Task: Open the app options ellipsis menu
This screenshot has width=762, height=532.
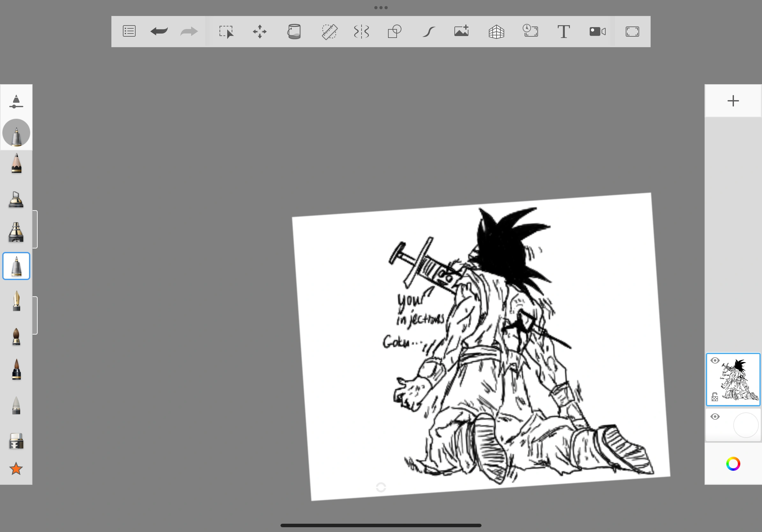Action: tap(381, 7)
